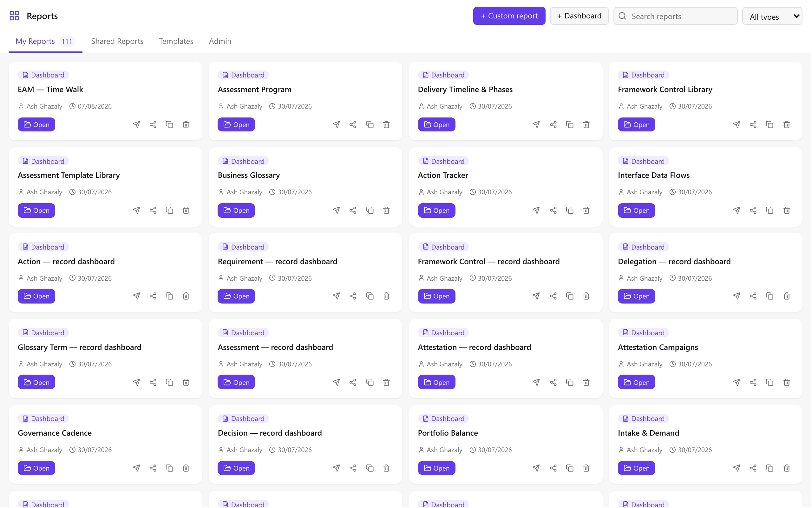Click the Decision — record dashboard title
Viewport: 812px width, 508px height.
pyautogui.click(x=270, y=433)
